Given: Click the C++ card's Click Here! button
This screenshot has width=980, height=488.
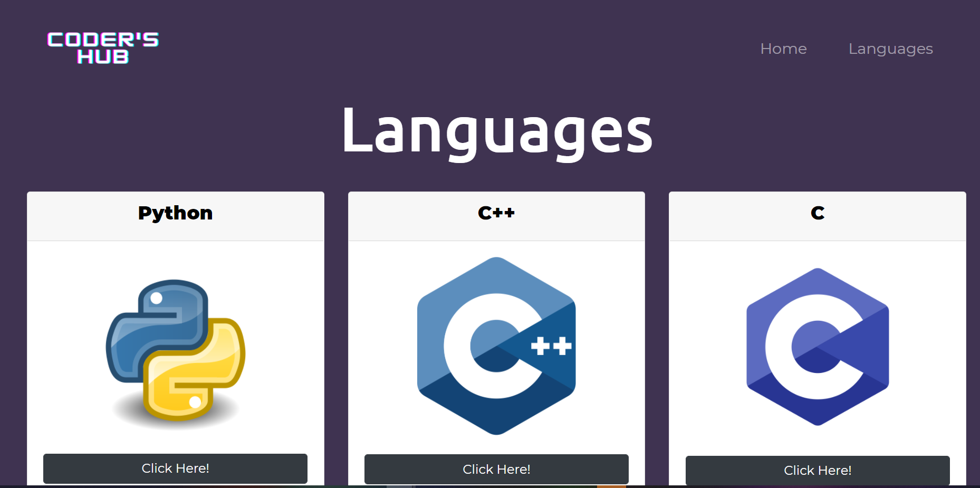Looking at the screenshot, I should [x=496, y=470].
